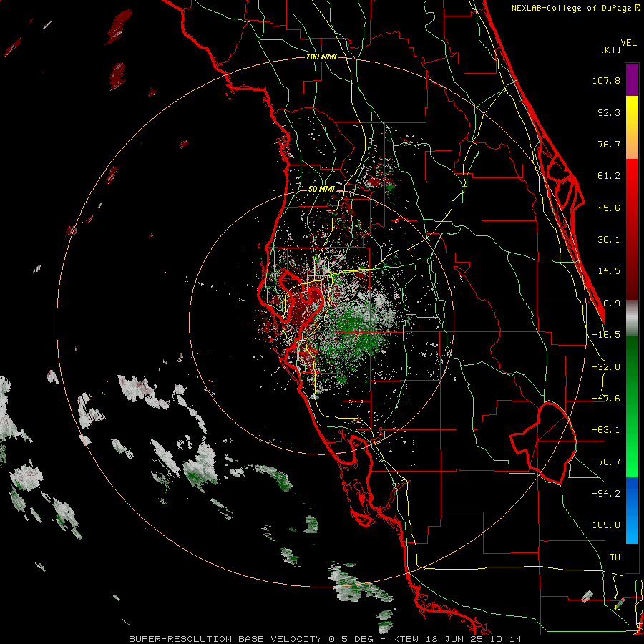The width and height of the screenshot is (644, 644).
Task: Click the VEL legend title
Action: click(628, 43)
